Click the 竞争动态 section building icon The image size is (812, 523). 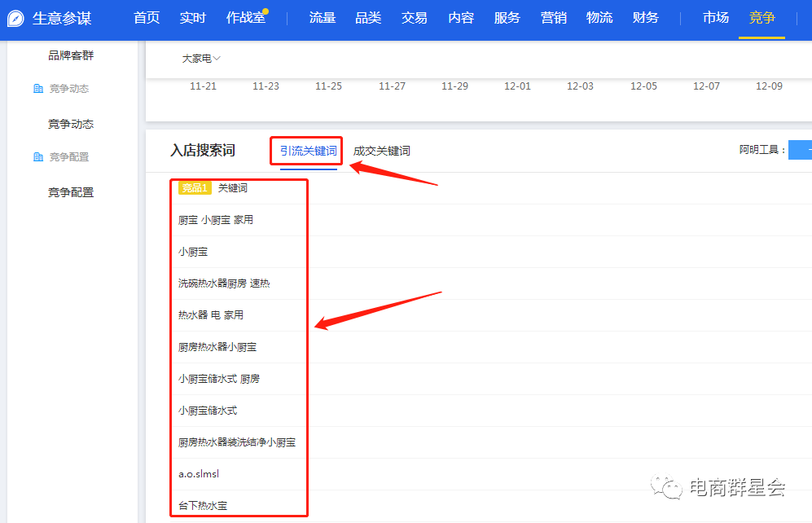point(38,89)
